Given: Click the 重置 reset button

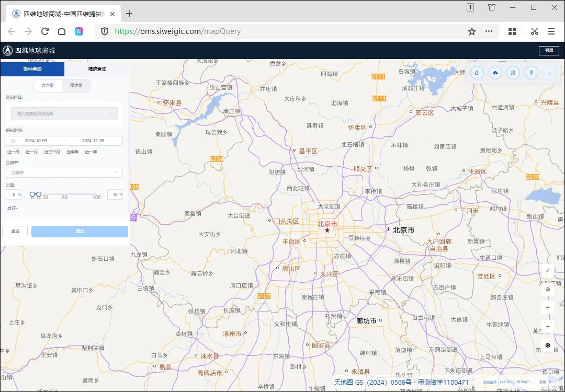Looking at the screenshot, I should [15, 231].
